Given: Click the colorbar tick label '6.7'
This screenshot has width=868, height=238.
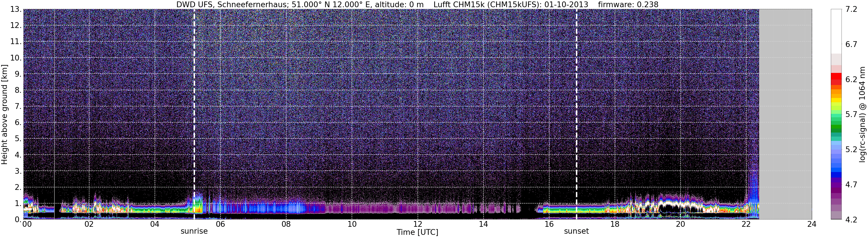Looking at the screenshot, I should [851, 44].
